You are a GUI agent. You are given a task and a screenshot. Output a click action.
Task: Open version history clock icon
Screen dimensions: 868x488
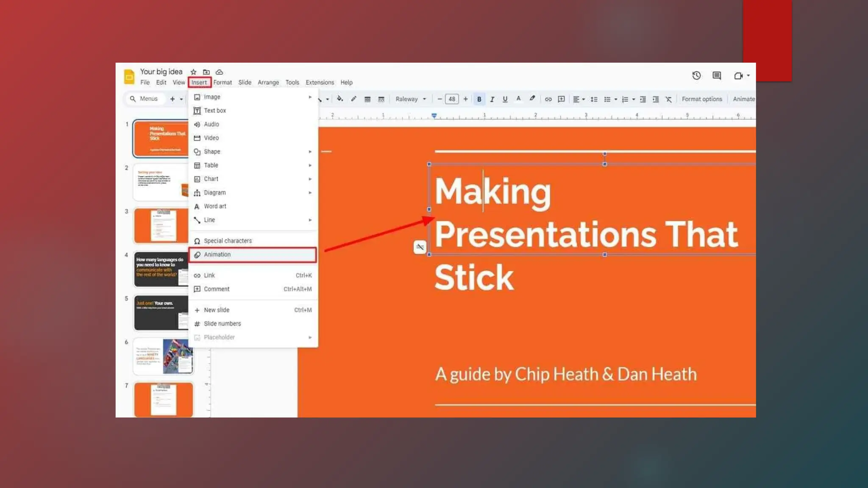[696, 76]
